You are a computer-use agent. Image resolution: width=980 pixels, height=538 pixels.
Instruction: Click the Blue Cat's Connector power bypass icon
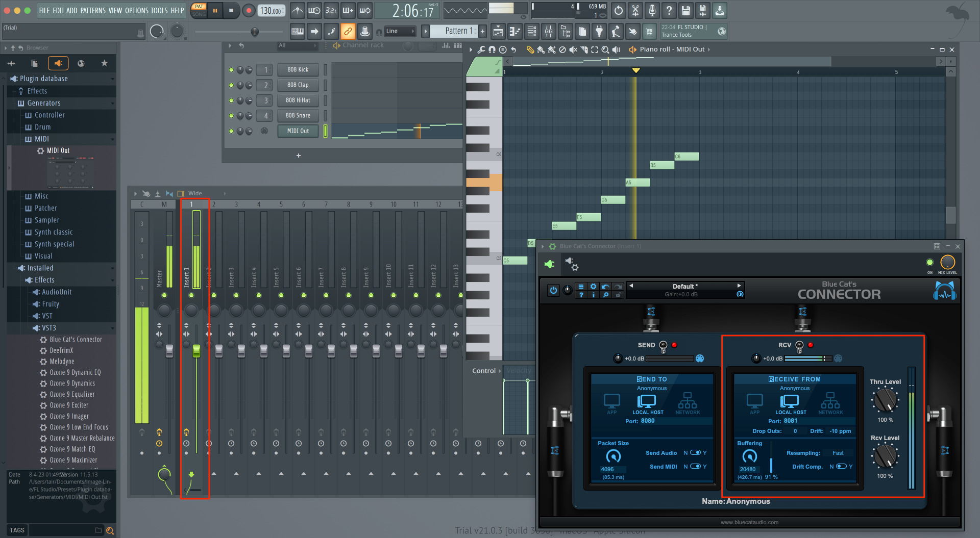(x=553, y=290)
